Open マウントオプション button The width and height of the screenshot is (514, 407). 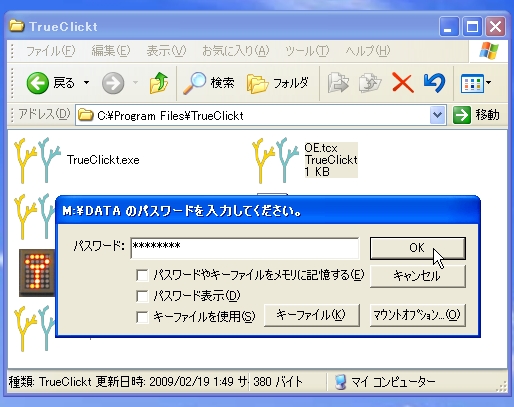[418, 315]
